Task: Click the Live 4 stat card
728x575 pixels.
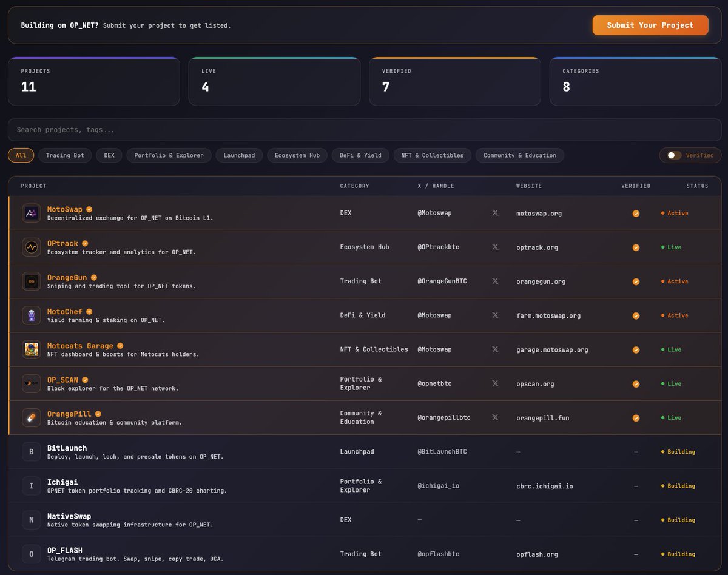Action: tap(274, 81)
